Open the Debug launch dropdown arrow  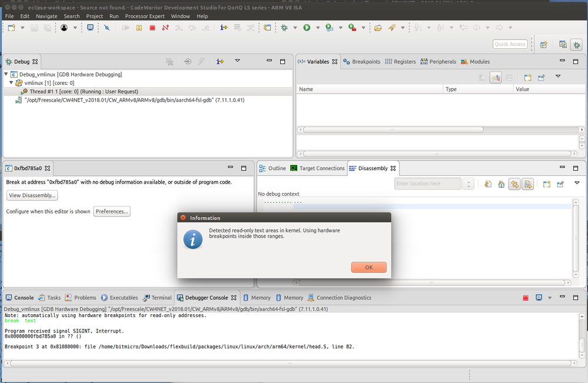click(295, 28)
